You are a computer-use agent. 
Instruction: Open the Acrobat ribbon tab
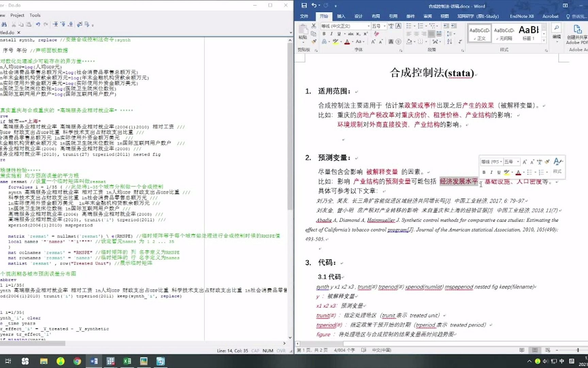coord(550,16)
